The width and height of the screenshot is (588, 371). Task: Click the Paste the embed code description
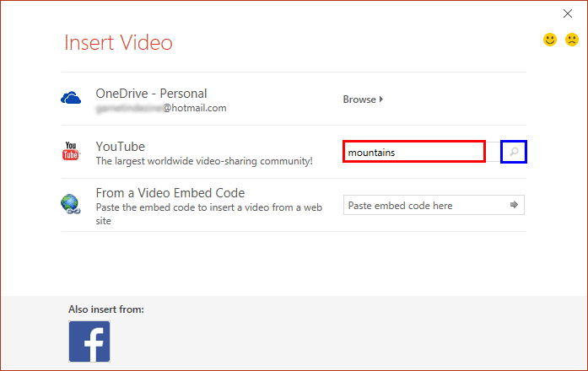(209, 214)
